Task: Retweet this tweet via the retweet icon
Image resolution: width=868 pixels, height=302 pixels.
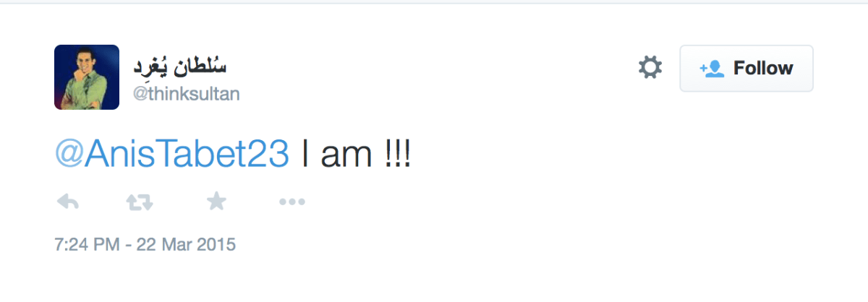Action: click(140, 202)
